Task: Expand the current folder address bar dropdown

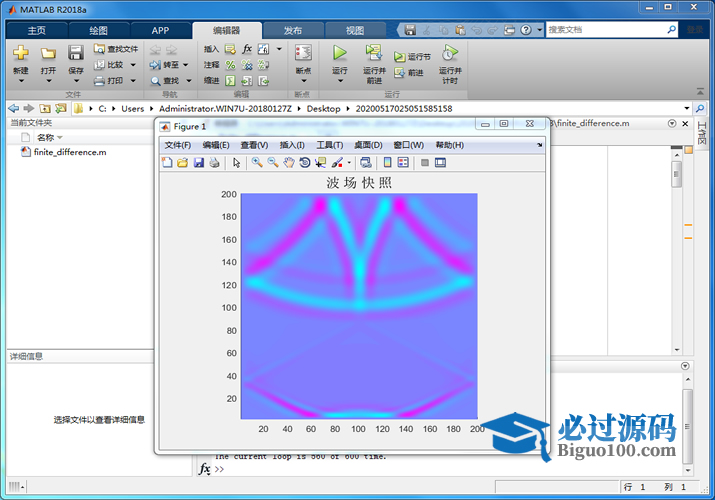Action: (686, 108)
